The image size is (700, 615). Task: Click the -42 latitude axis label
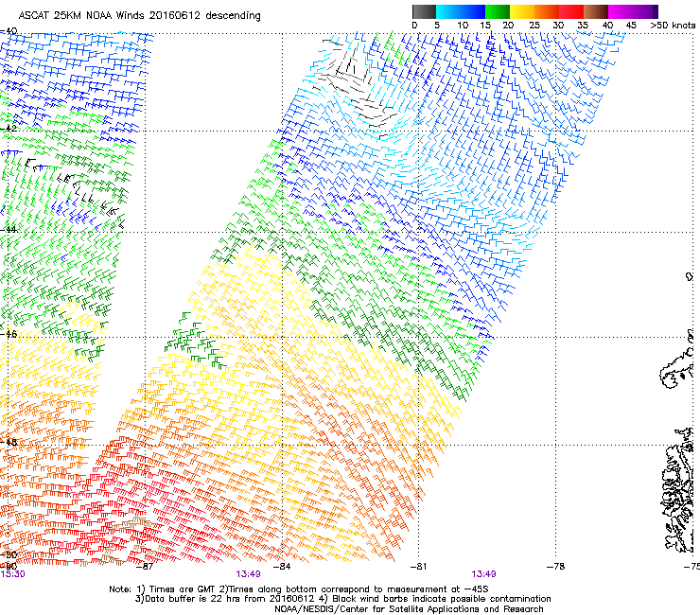(9, 128)
